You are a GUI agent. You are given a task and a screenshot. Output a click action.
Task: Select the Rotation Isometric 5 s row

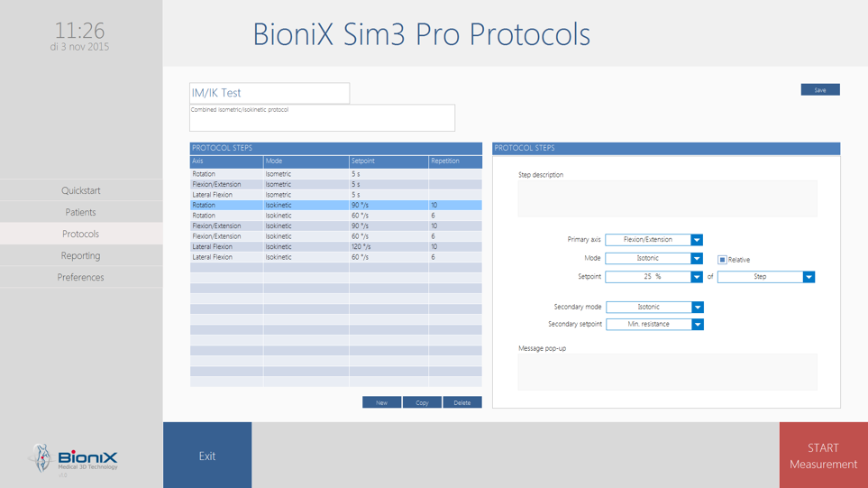(x=336, y=174)
